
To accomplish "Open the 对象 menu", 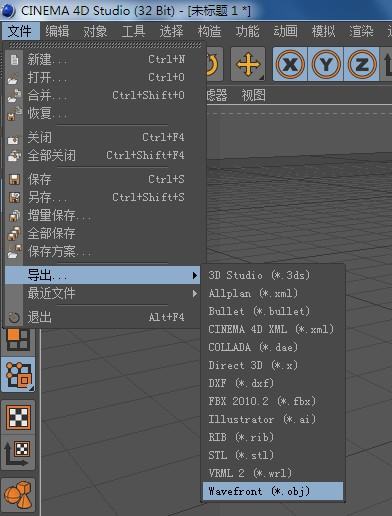I will pyautogui.click(x=95, y=31).
